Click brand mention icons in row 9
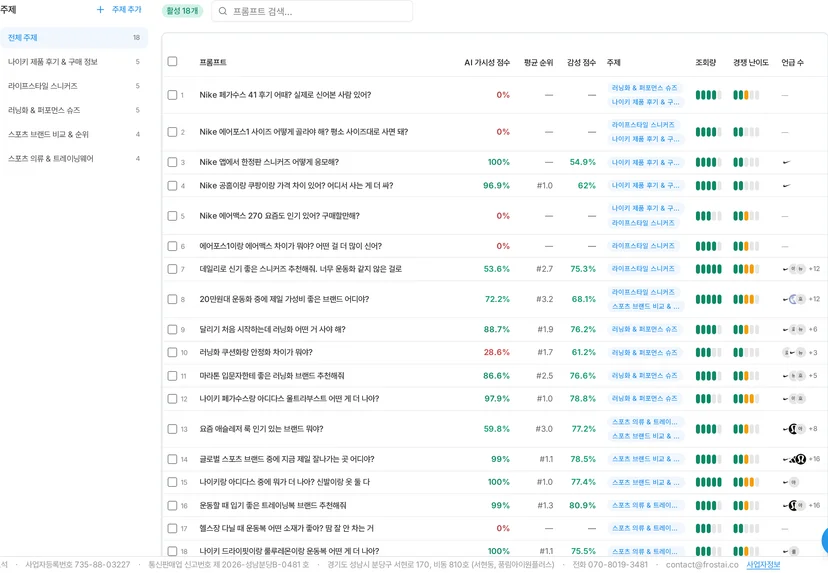828x573 pixels. [x=794, y=329]
